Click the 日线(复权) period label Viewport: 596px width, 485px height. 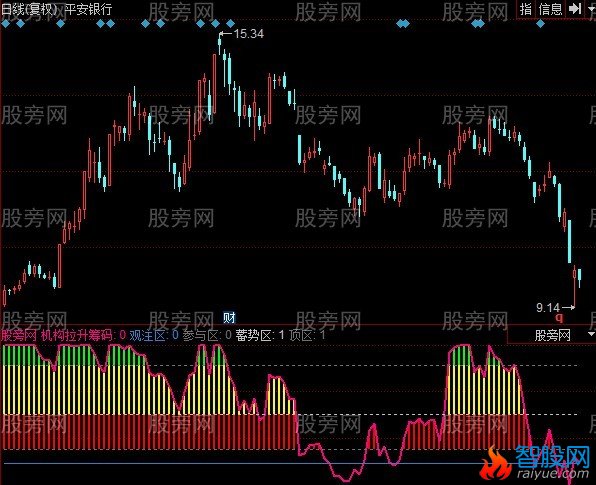tap(29, 9)
